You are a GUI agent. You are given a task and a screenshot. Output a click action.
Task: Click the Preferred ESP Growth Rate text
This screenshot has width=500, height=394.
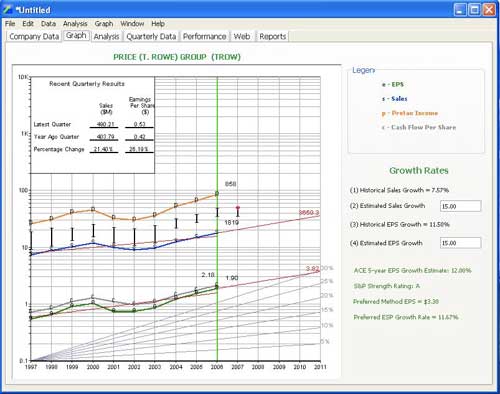point(406,317)
